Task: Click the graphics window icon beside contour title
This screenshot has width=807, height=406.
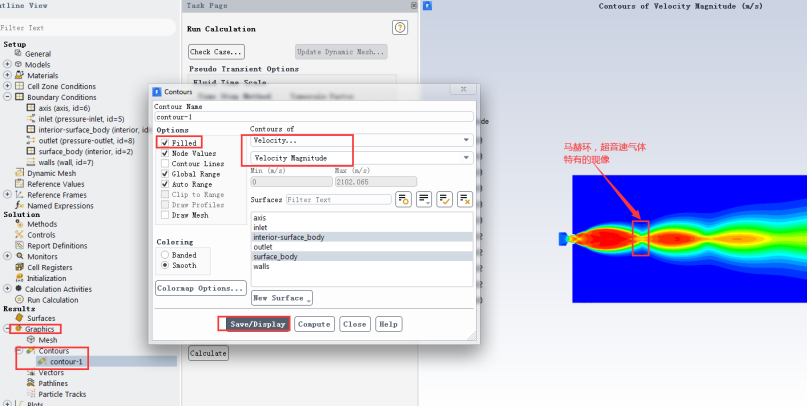Action: (427, 6)
